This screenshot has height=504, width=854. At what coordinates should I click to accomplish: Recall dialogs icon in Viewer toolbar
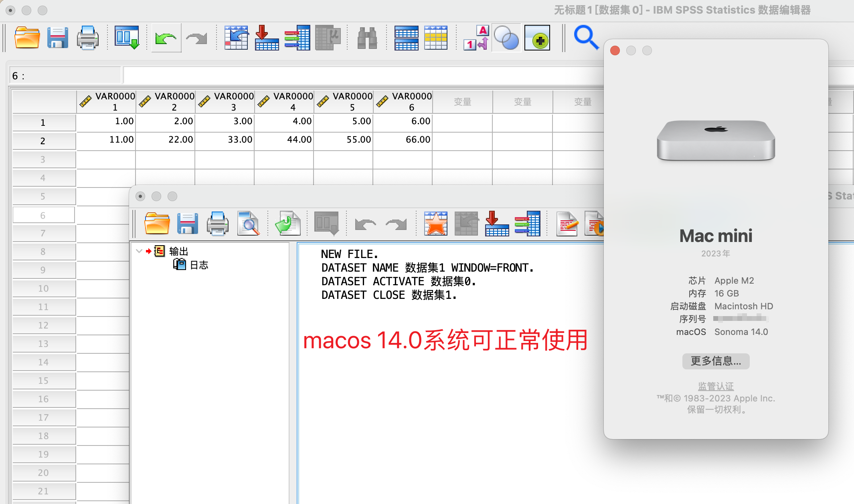[x=327, y=223]
